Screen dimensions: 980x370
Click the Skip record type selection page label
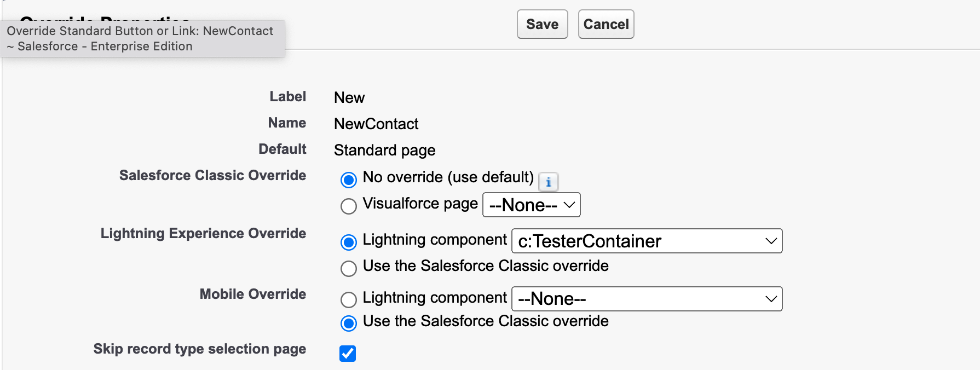(x=199, y=349)
